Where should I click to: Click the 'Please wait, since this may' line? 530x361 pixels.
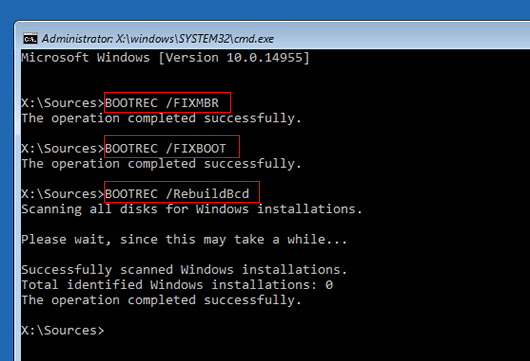[x=184, y=239]
